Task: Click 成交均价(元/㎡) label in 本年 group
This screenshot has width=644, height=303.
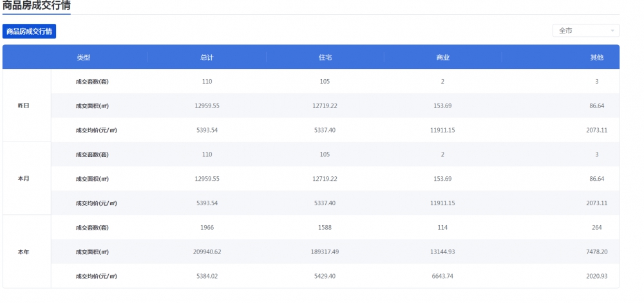Action: (96, 277)
